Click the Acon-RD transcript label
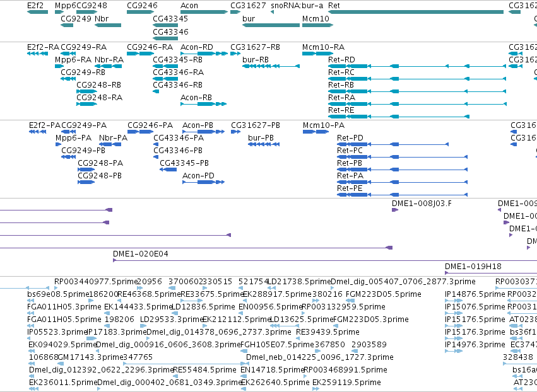 tap(197, 47)
